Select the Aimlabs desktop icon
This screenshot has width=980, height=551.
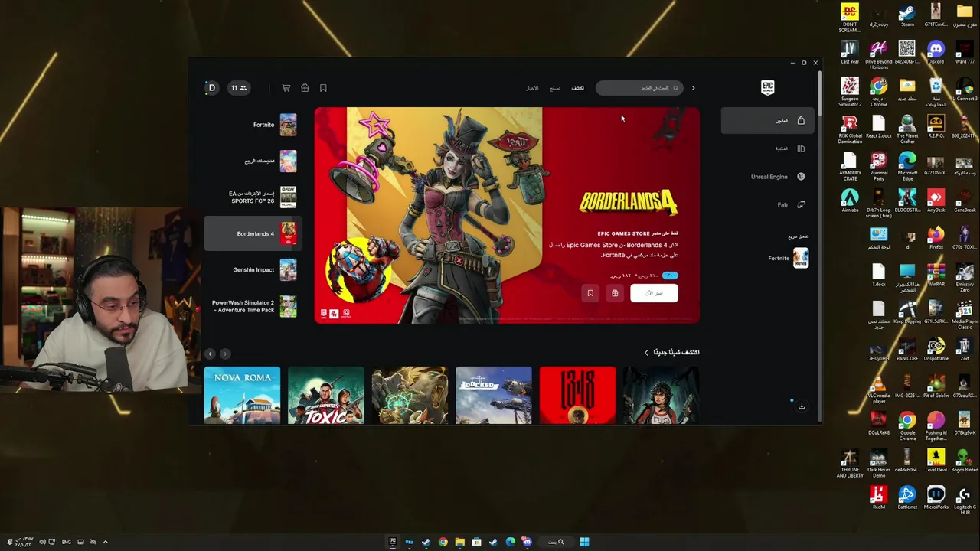click(x=850, y=201)
